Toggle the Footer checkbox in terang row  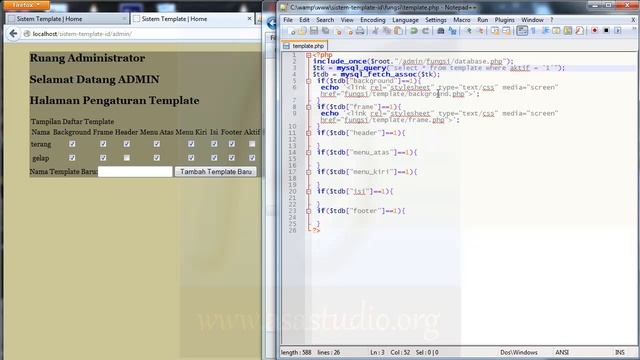pos(231,144)
